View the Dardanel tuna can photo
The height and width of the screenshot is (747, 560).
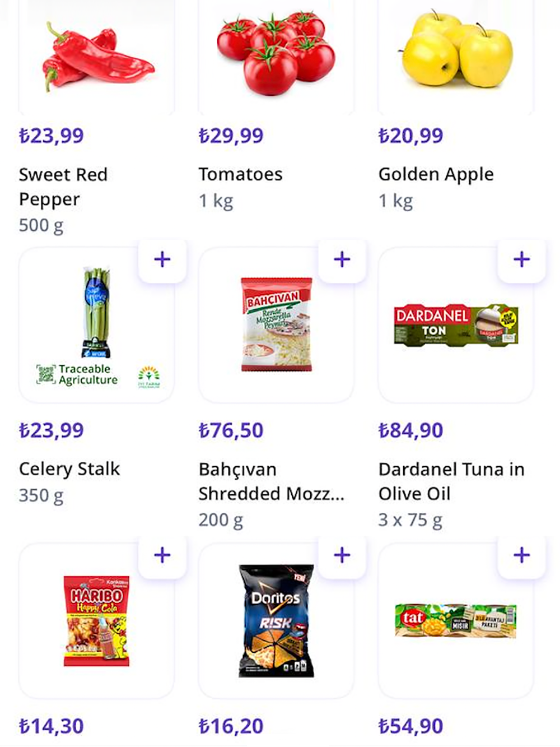coord(456,325)
